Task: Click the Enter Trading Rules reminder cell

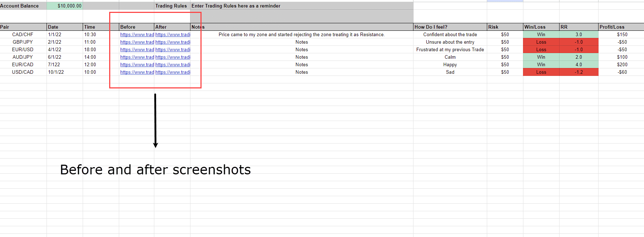Action: pyautogui.click(x=302, y=6)
